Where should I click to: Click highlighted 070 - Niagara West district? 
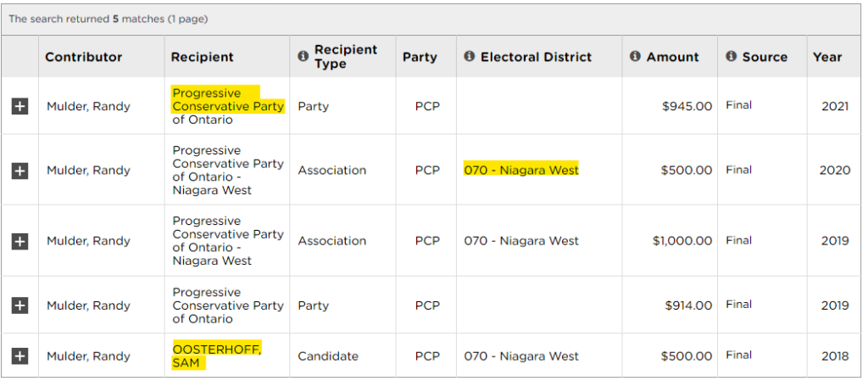(x=521, y=170)
